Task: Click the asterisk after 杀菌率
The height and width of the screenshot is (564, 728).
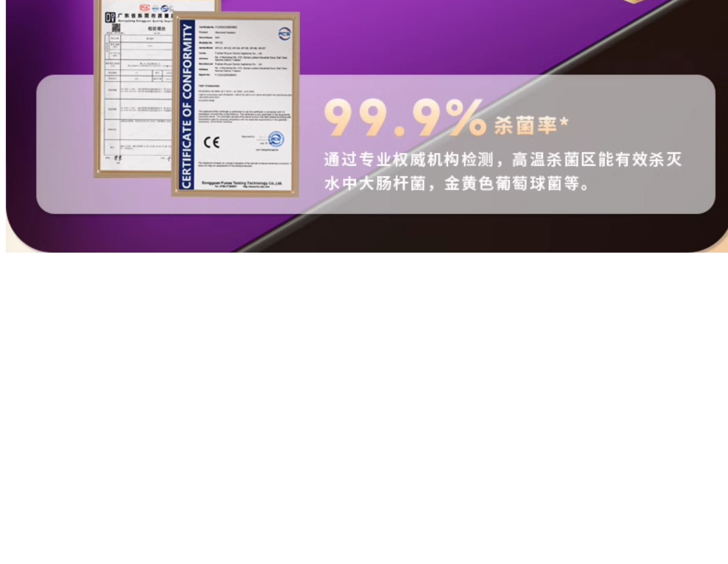Action: pyautogui.click(x=564, y=122)
